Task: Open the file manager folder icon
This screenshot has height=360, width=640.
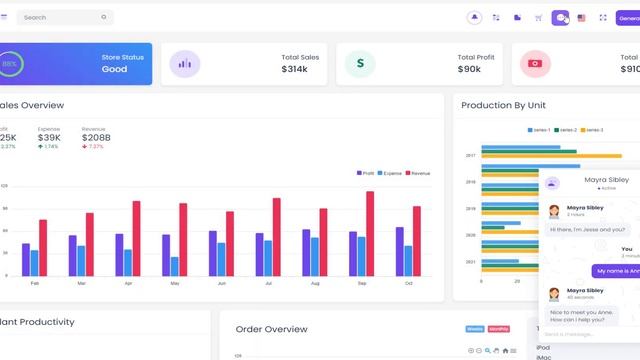Action: [x=517, y=18]
